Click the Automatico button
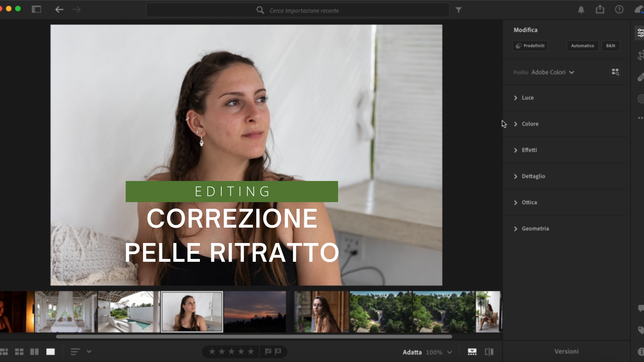 582,46
